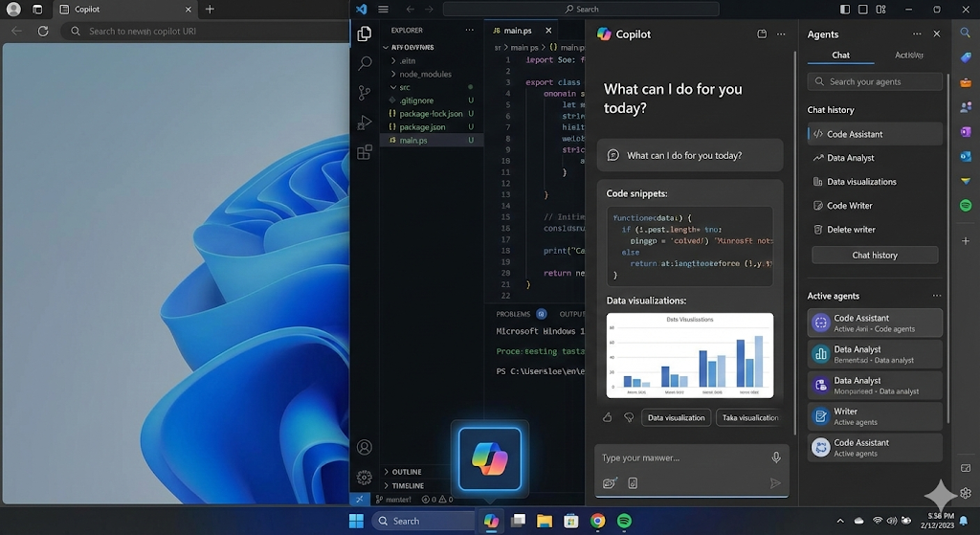The image size is (980, 535).
Task: Customize VS Code layout icon
Action: (880, 10)
